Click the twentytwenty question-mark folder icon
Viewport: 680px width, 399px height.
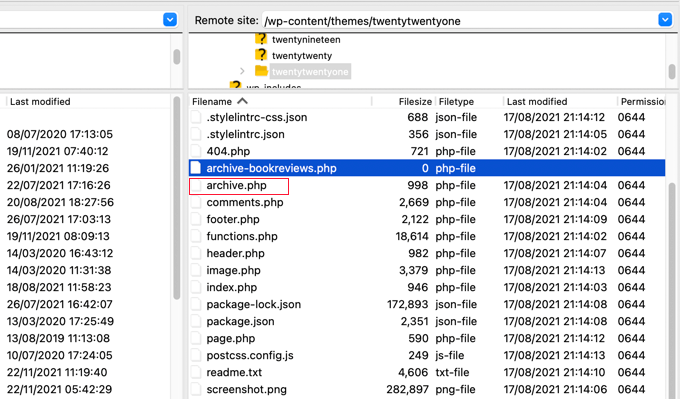(x=261, y=55)
